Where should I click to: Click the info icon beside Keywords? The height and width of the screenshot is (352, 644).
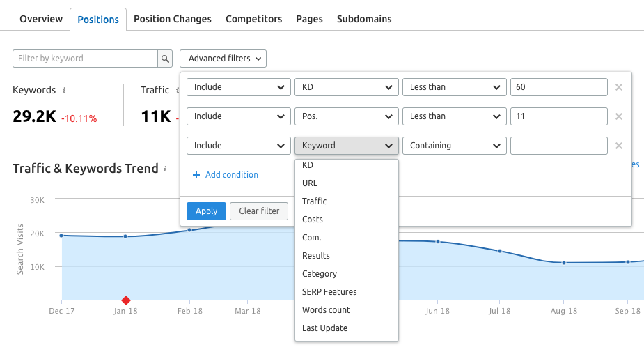pyautogui.click(x=64, y=90)
